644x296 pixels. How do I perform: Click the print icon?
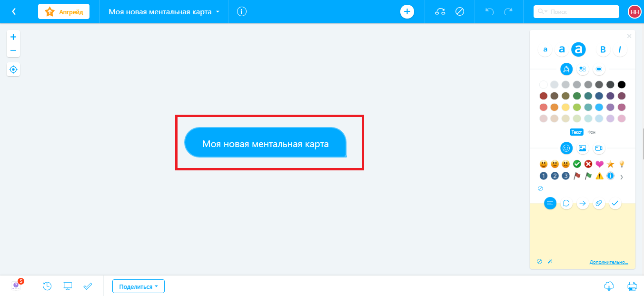click(632, 286)
